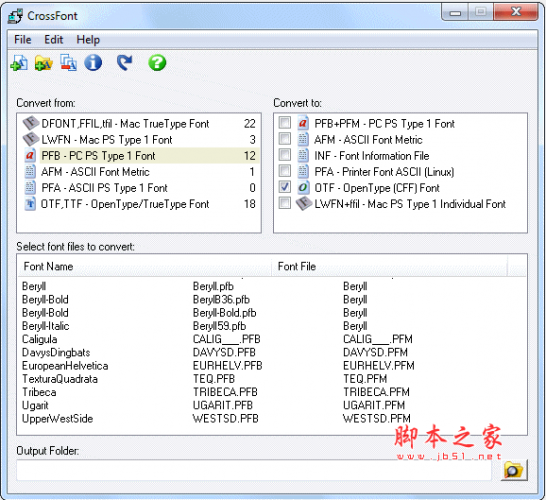Enable LWFN+ffil Mac PS Type 1 checkbox

(285, 203)
